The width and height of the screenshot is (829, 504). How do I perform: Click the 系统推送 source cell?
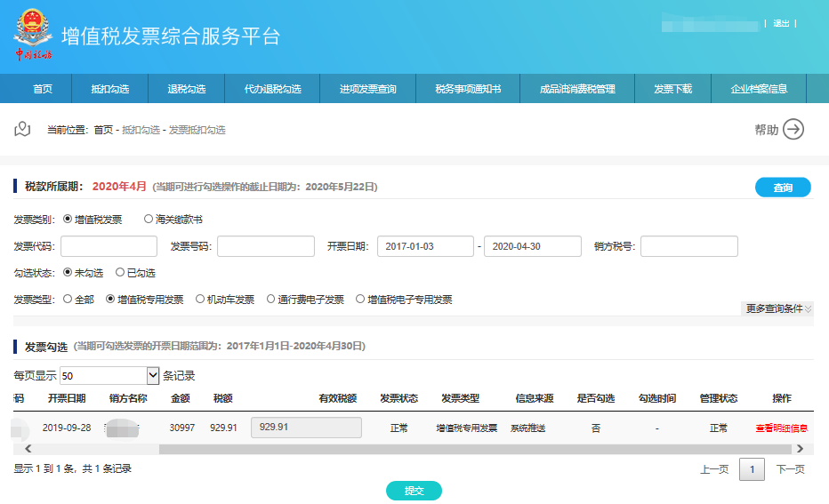[527, 428]
